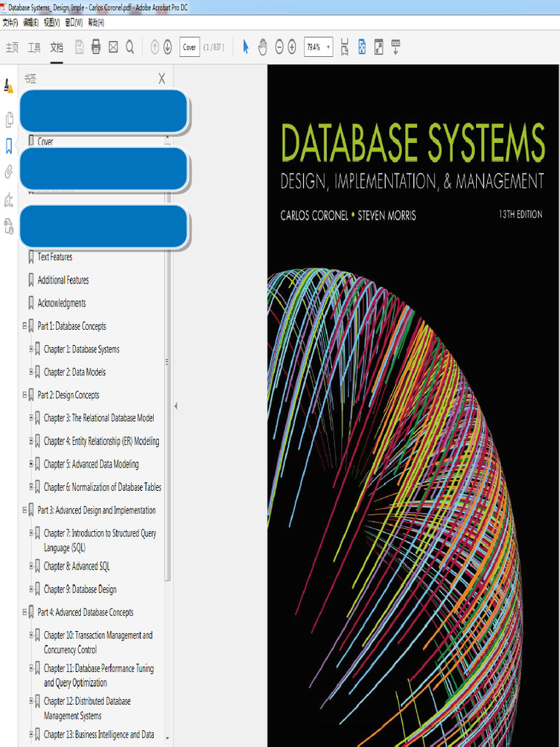
Task: Select fit one full page icon
Action: [362, 47]
